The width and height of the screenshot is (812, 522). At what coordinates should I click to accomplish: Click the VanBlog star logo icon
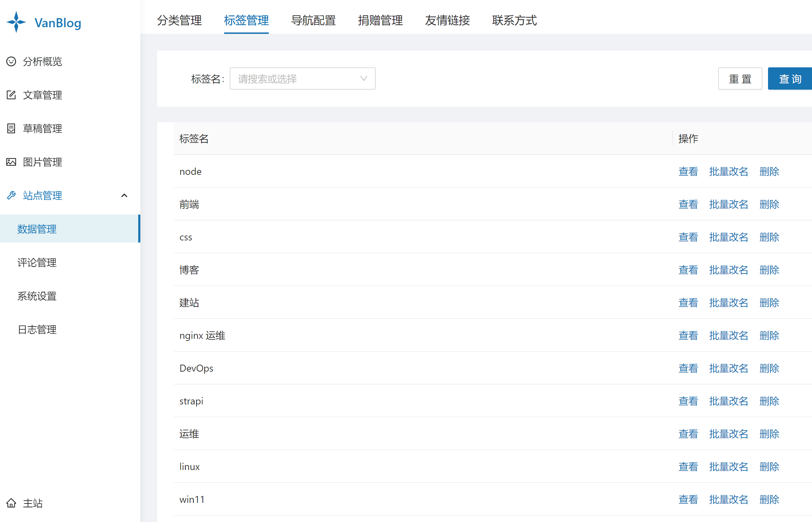coord(16,22)
